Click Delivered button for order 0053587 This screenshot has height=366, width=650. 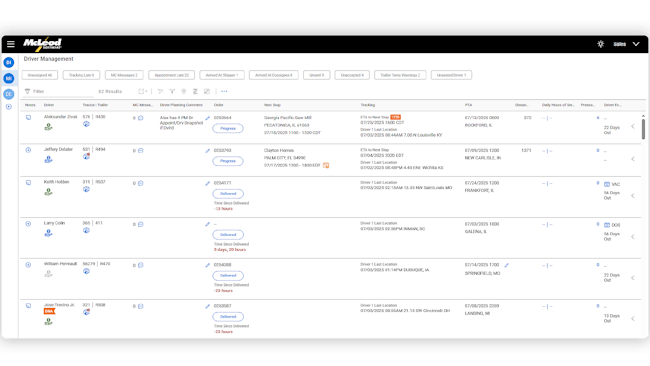tap(228, 316)
